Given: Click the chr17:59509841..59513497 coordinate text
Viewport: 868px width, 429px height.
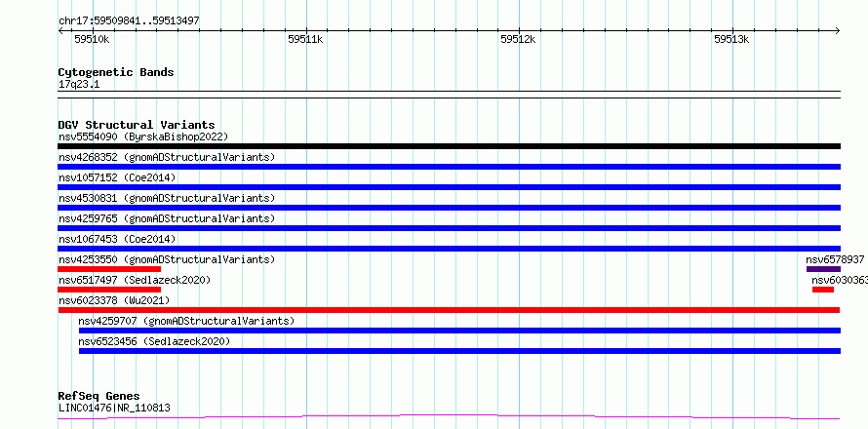Looking at the screenshot, I should click(129, 20).
